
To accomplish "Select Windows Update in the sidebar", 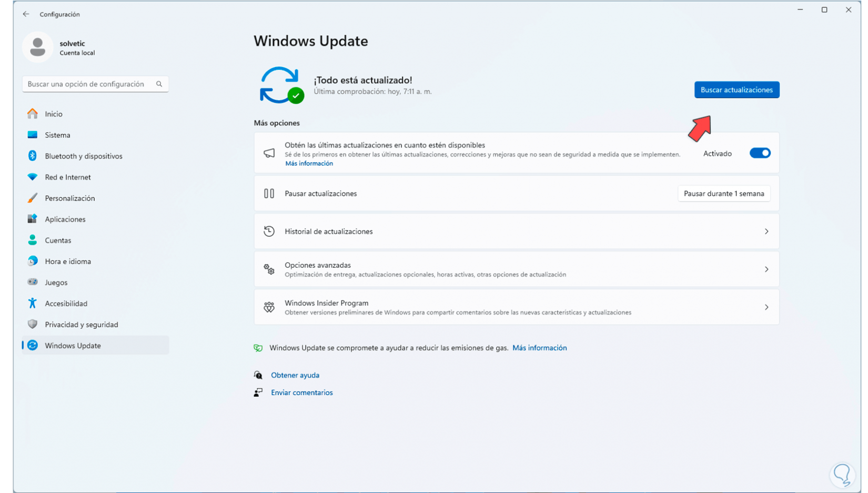I will click(x=95, y=345).
